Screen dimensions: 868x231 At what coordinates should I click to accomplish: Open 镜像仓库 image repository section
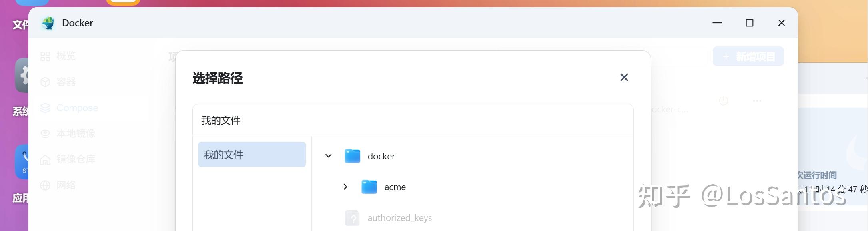pos(45,159)
